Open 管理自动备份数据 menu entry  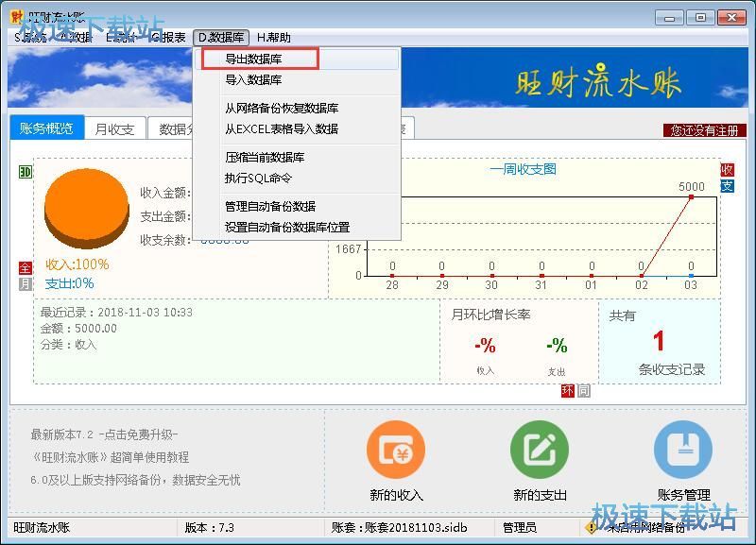[297, 206]
